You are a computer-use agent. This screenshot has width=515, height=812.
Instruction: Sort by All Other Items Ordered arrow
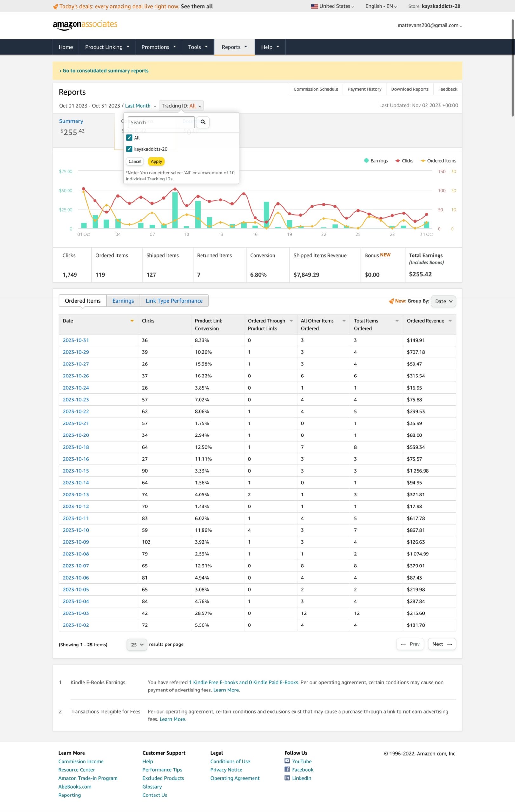pyautogui.click(x=344, y=321)
